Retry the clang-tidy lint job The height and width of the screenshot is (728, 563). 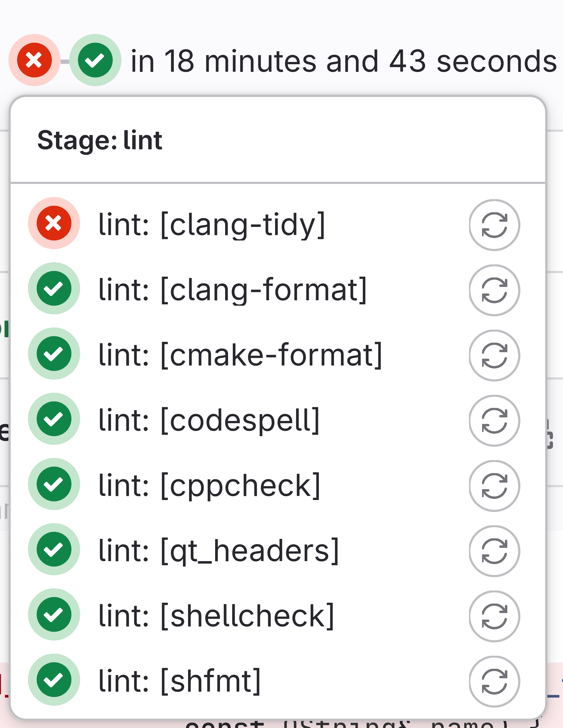click(494, 225)
